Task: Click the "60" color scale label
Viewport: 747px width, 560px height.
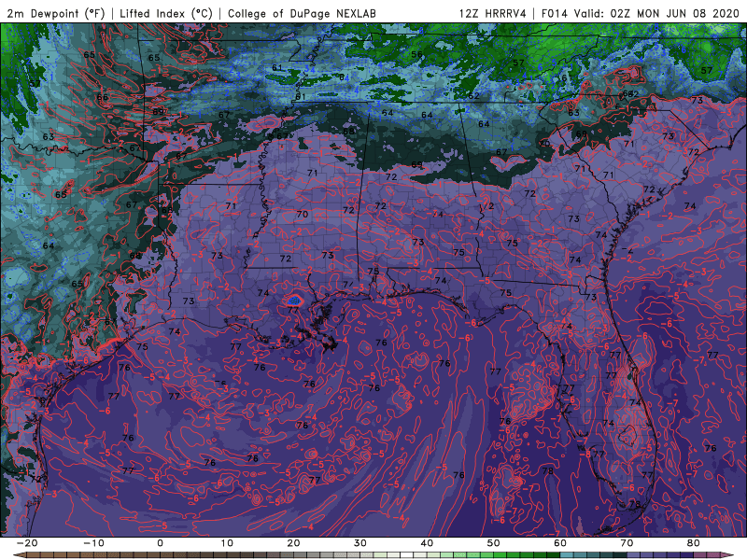Action: pyautogui.click(x=560, y=543)
